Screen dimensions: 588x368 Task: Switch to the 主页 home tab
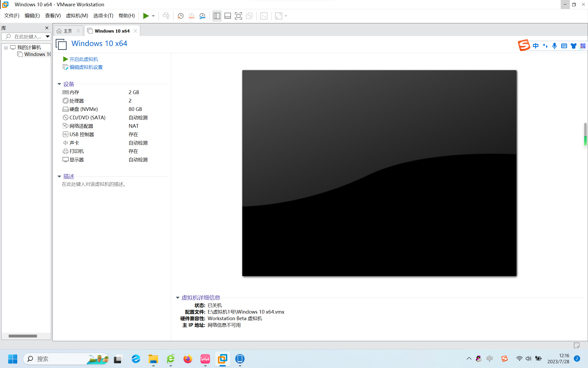pyautogui.click(x=67, y=31)
